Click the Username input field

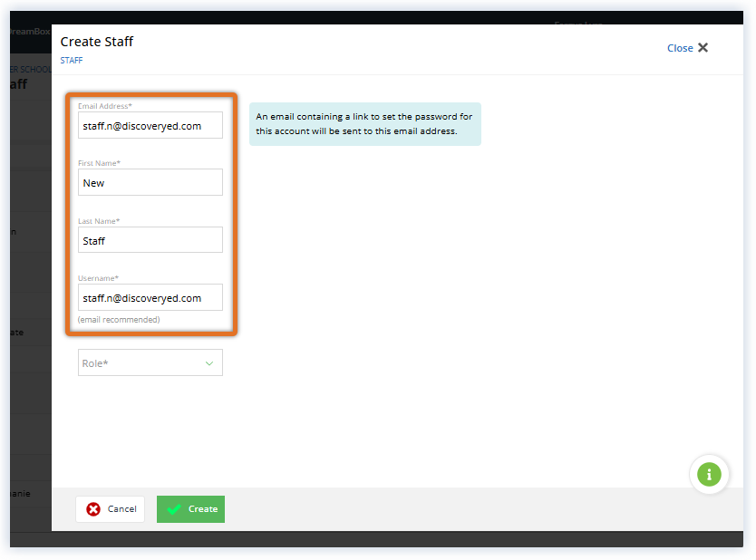tap(150, 297)
